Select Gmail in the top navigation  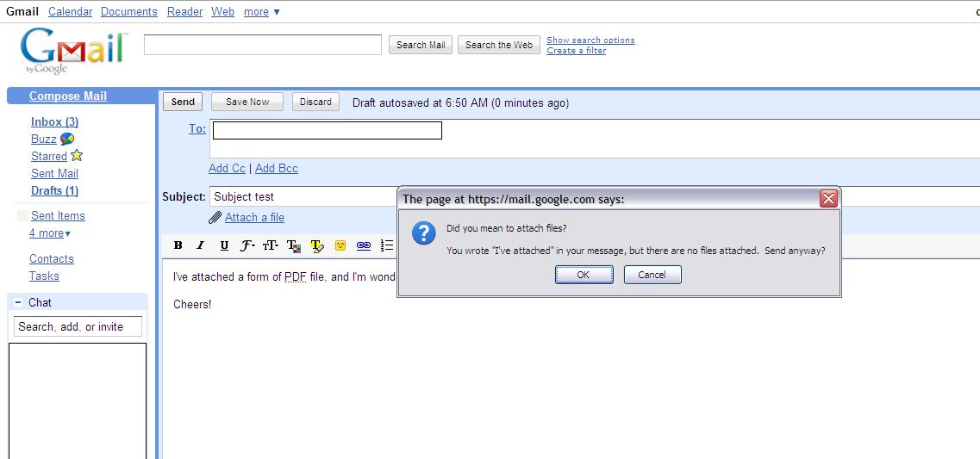pyautogui.click(x=22, y=11)
